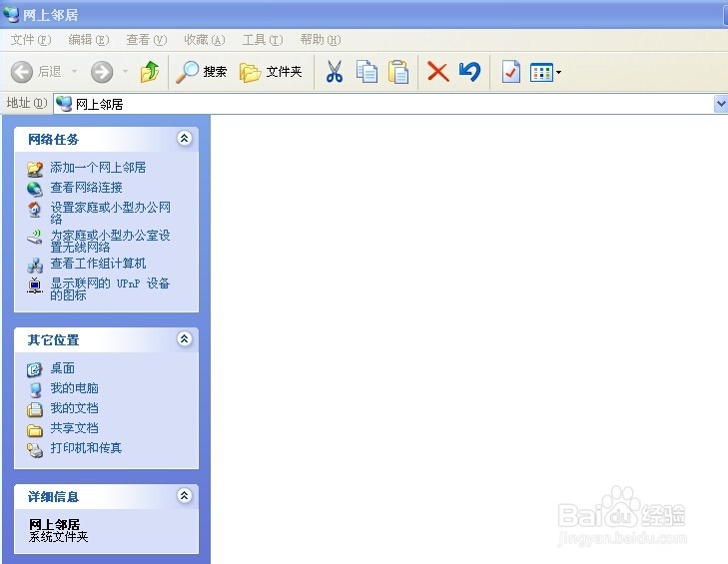
Task: Open the 桌面 link
Action: pyautogui.click(x=62, y=368)
